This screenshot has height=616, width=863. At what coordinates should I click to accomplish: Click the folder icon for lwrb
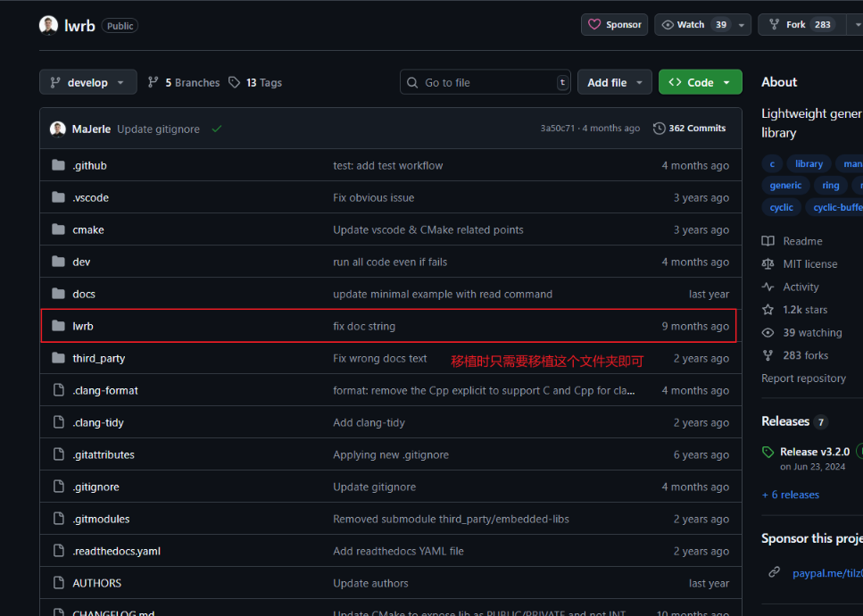click(x=58, y=326)
